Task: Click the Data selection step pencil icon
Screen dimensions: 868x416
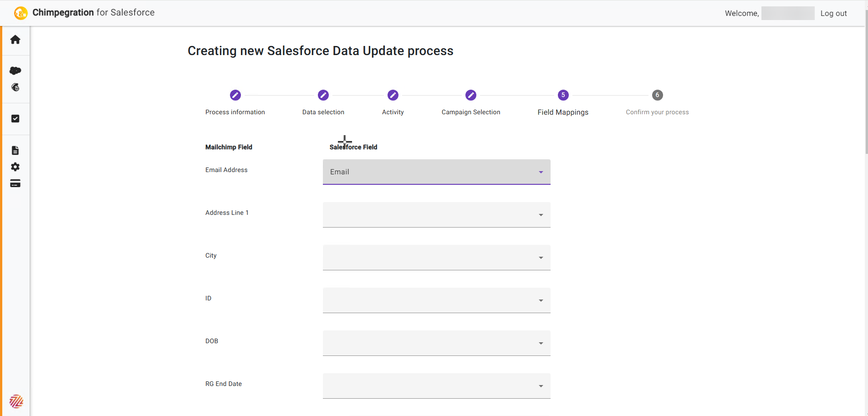Action: 323,95
